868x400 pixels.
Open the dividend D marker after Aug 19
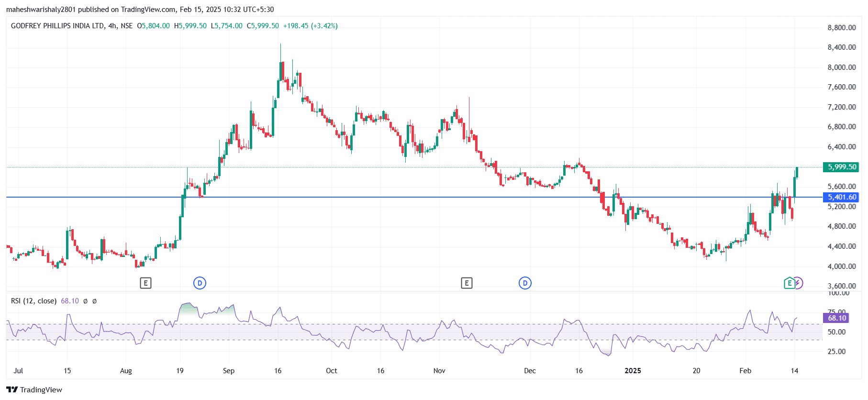200,283
